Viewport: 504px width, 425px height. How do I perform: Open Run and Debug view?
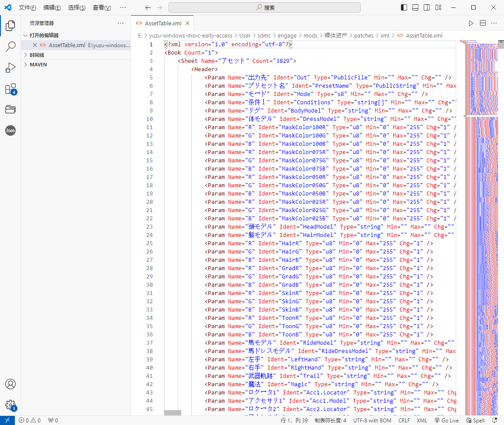click(10, 68)
